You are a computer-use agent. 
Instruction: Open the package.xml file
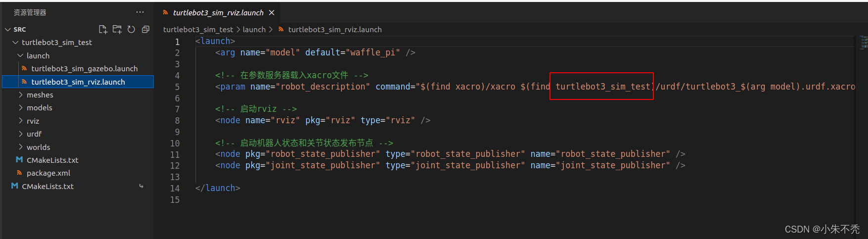point(78,173)
